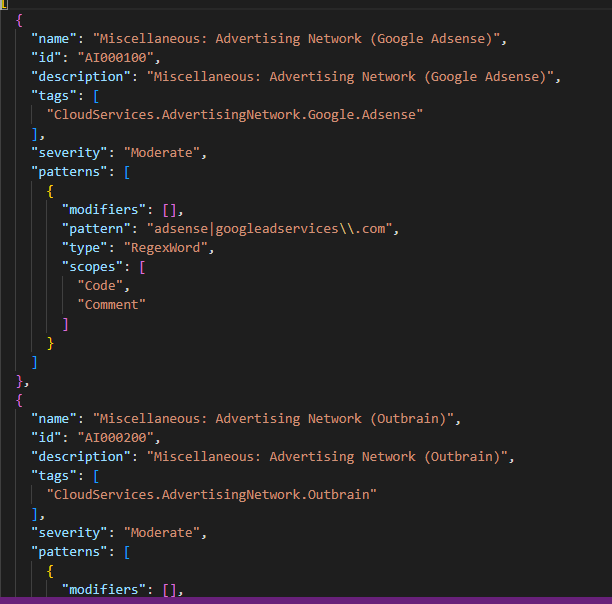
Task: Click "CloudServices.AdvertisingNetwork.Google.Adsense" tag string
Action: coord(235,115)
